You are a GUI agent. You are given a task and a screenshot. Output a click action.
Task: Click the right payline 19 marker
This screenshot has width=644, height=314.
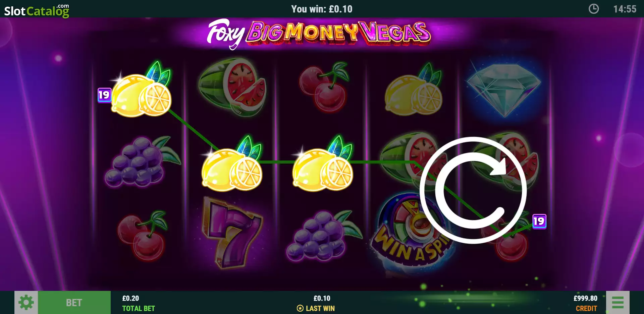click(539, 221)
